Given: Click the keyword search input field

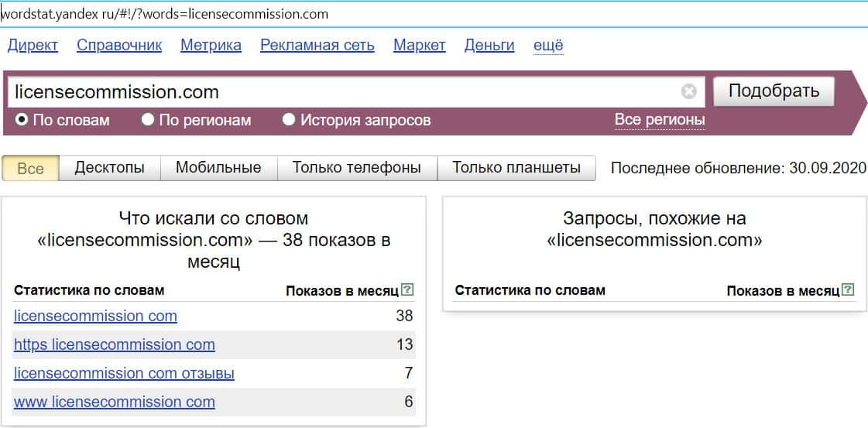Looking at the screenshot, I should coord(341,92).
